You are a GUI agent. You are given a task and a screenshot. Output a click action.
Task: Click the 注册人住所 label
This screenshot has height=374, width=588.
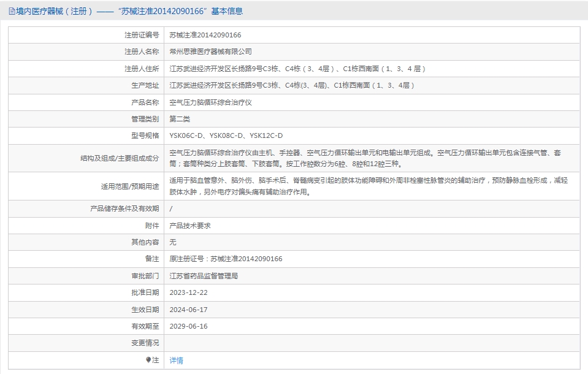(142, 69)
